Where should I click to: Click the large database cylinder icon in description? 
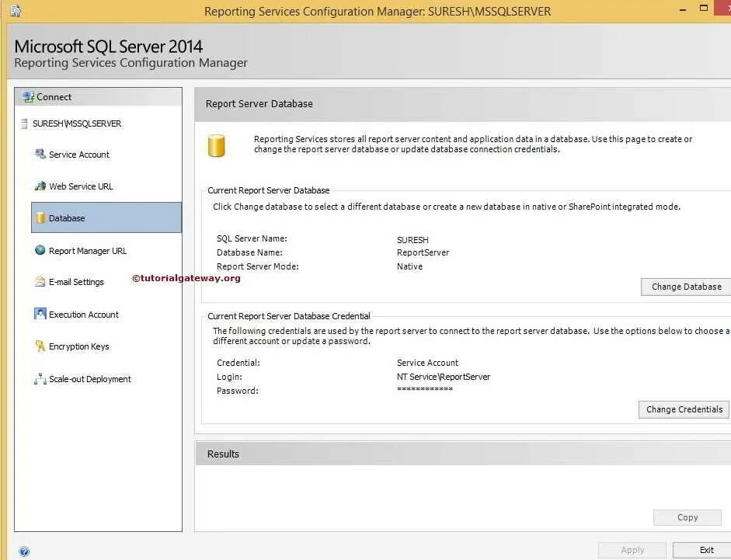[x=216, y=145]
